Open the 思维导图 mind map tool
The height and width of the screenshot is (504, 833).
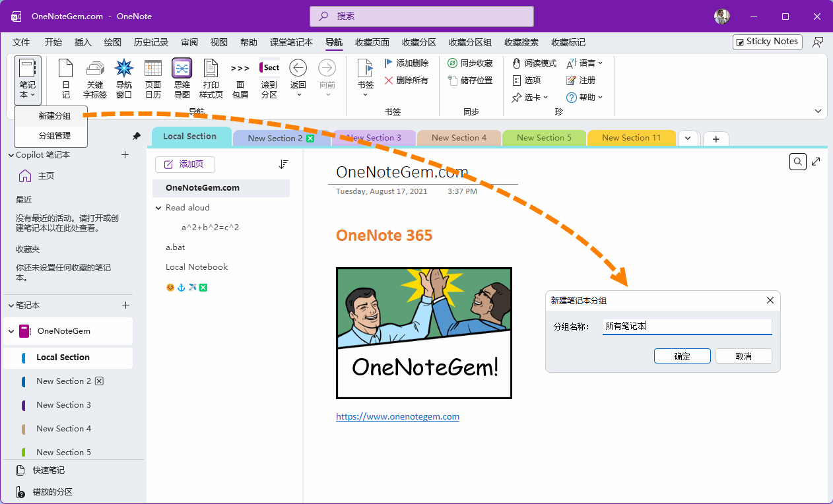[182, 79]
